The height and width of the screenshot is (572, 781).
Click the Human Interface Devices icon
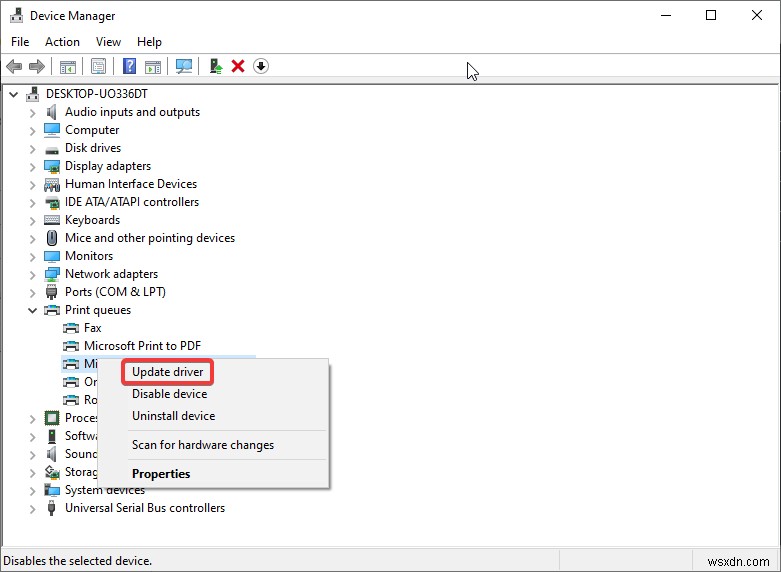52,185
